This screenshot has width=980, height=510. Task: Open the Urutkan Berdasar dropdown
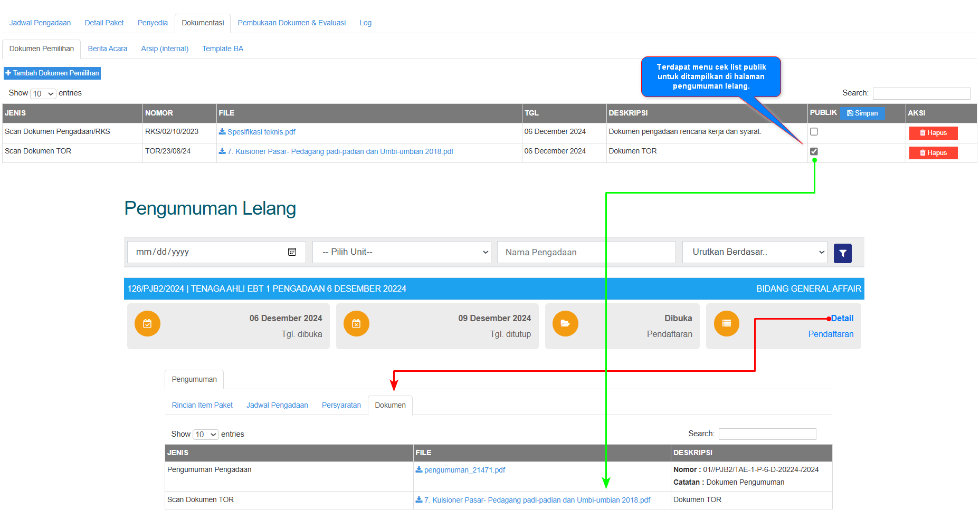tap(754, 252)
